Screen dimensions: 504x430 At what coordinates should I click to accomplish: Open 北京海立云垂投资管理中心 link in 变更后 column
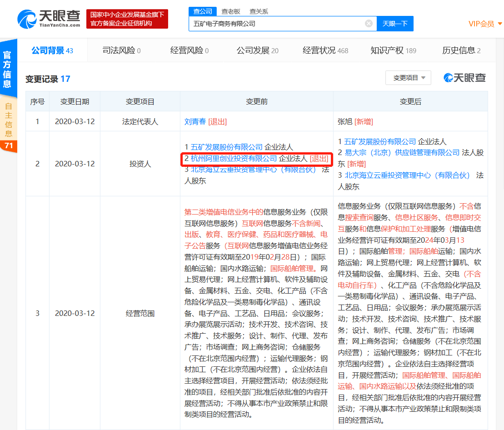pyautogui.click(x=407, y=175)
